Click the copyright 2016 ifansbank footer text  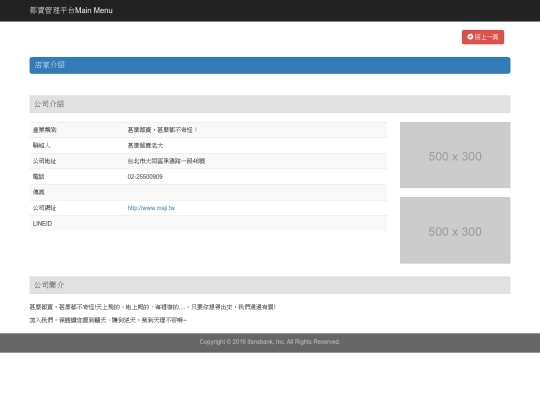click(x=270, y=342)
